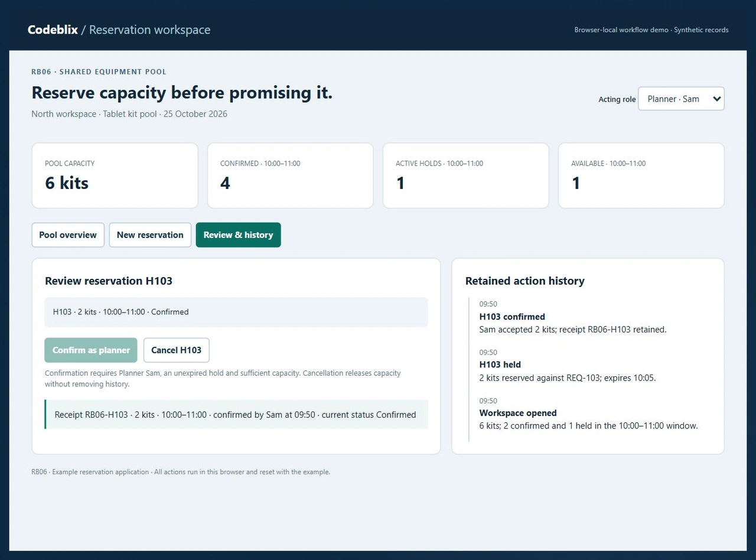
Task: Open the H103 held history entry
Action: tap(568, 365)
